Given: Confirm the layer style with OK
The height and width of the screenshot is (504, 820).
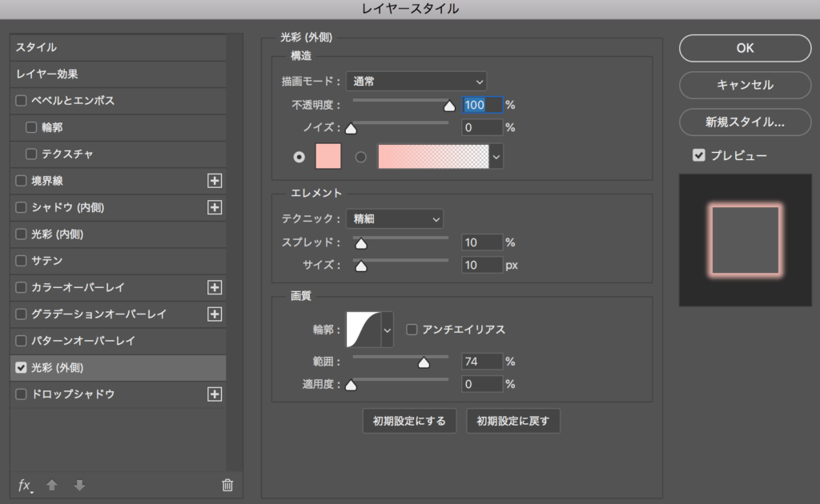Looking at the screenshot, I should click(x=744, y=48).
